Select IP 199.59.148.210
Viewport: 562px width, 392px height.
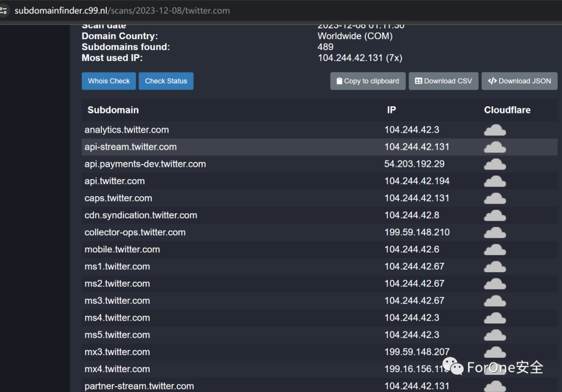click(x=417, y=232)
